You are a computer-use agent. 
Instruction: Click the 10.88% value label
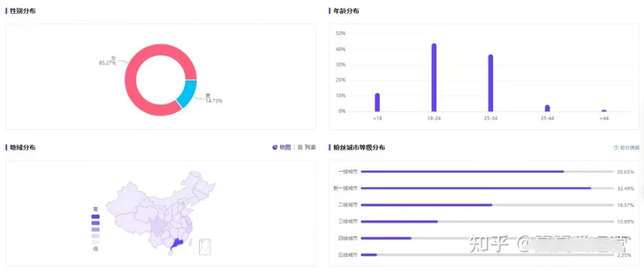point(626,222)
